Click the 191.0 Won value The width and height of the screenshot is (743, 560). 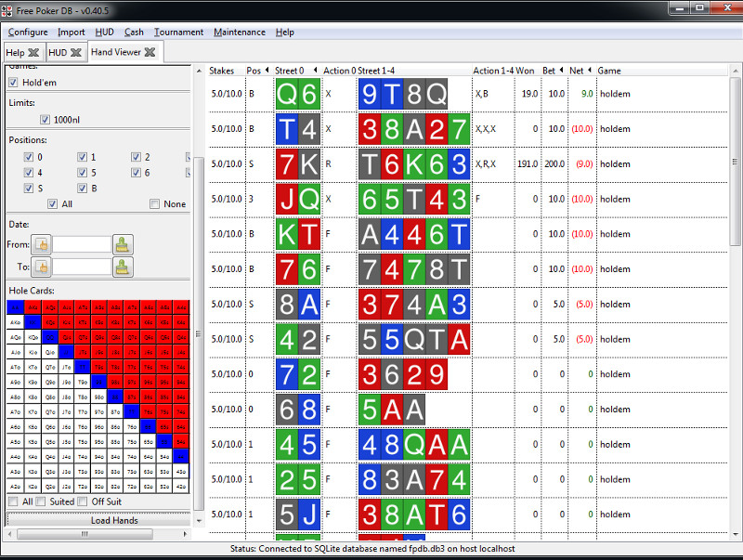(527, 164)
